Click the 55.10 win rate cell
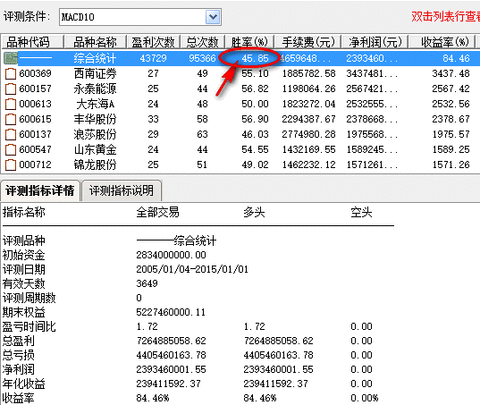The image size is (480, 405). [255, 74]
